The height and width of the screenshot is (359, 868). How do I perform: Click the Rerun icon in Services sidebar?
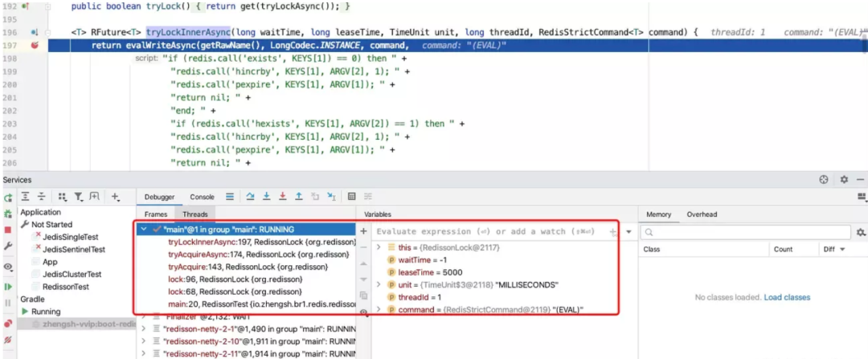coord(8,198)
